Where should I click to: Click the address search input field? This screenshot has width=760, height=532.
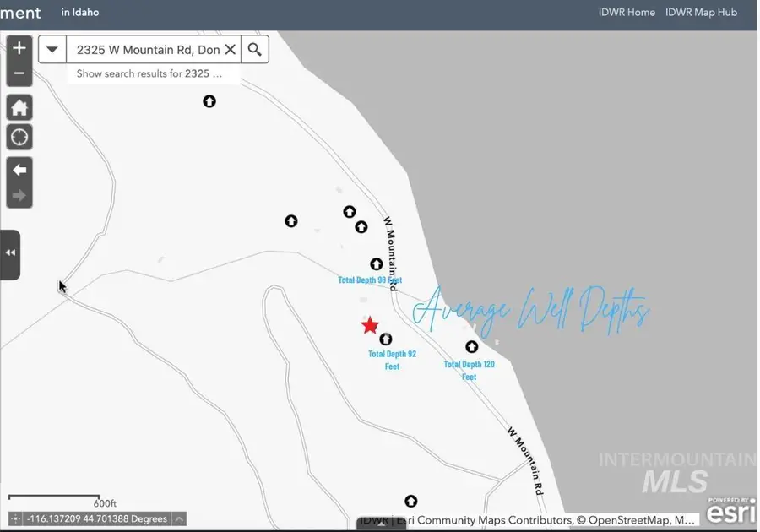point(148,50)
